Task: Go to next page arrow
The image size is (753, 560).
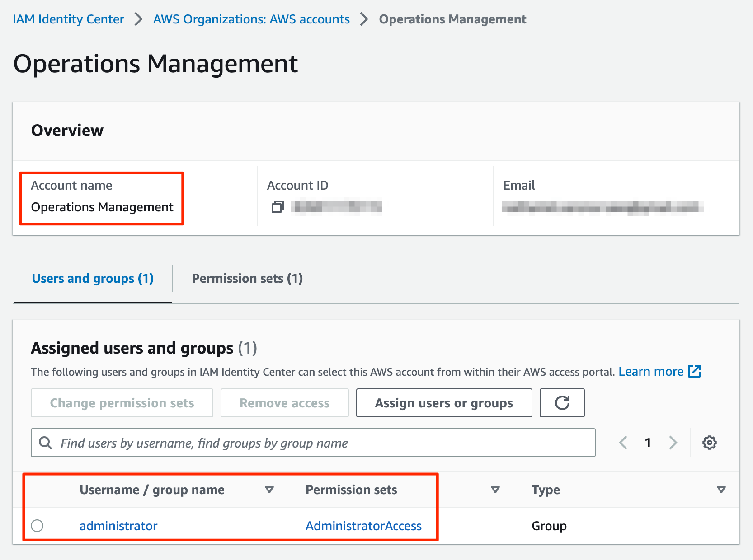Action: (x=673, y=443)
